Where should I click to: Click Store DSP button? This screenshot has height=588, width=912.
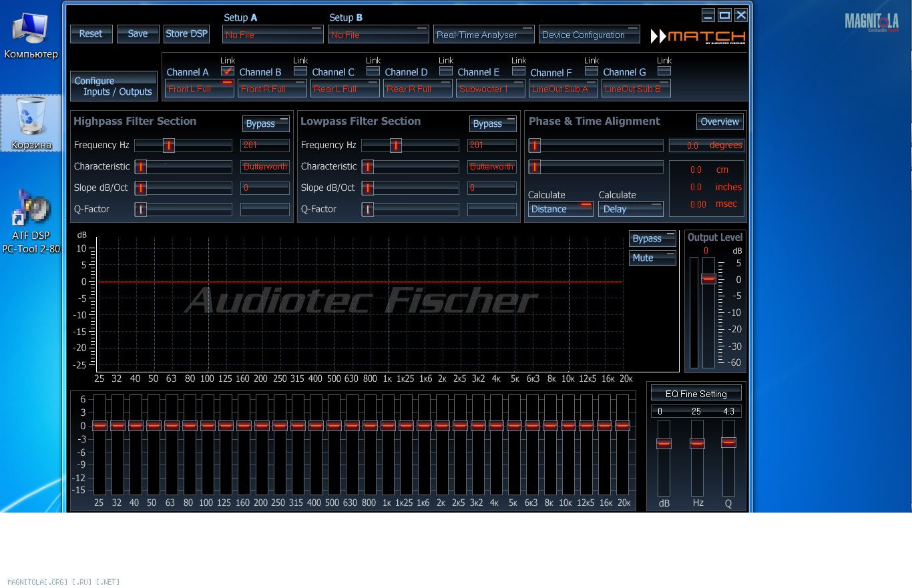tap(186, 33)
